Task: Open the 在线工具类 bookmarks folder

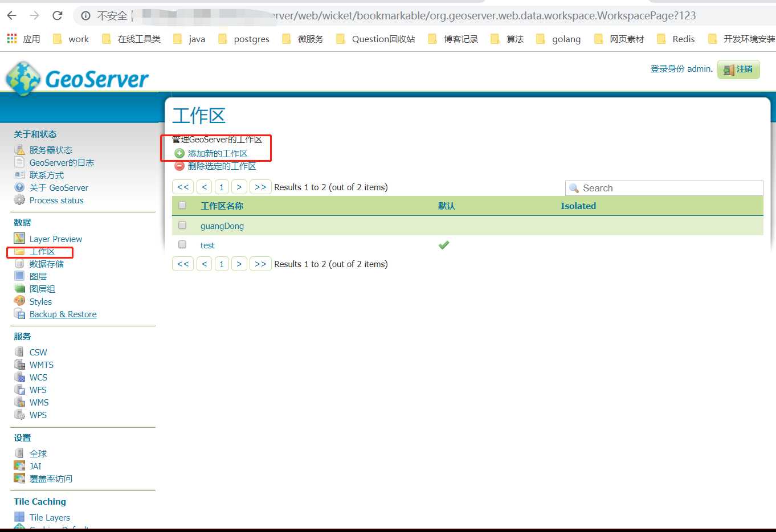Action: (x=131, y=39)
